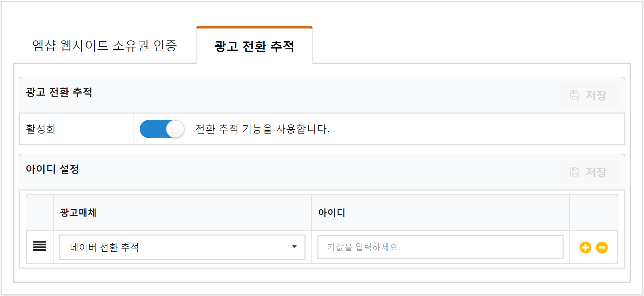The image size is (644, 296).
Task: Remove the row using the yellow minus icon
Action: pos(602,247)
